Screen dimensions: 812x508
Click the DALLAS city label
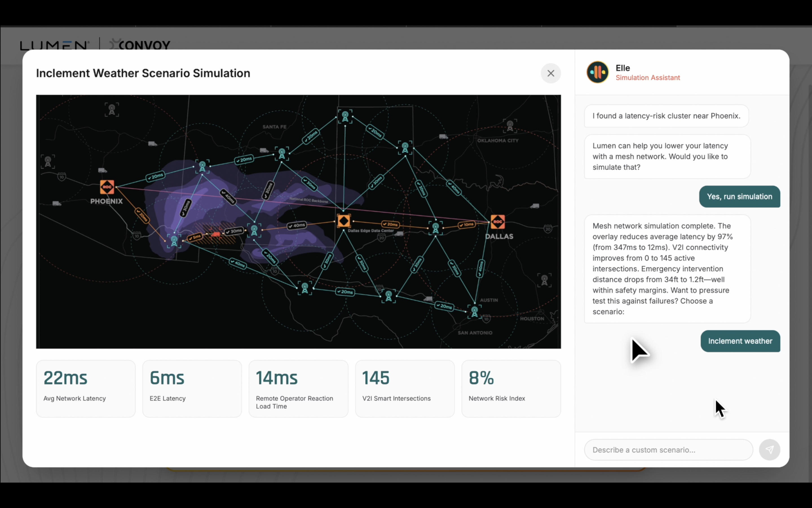[499, 237]
